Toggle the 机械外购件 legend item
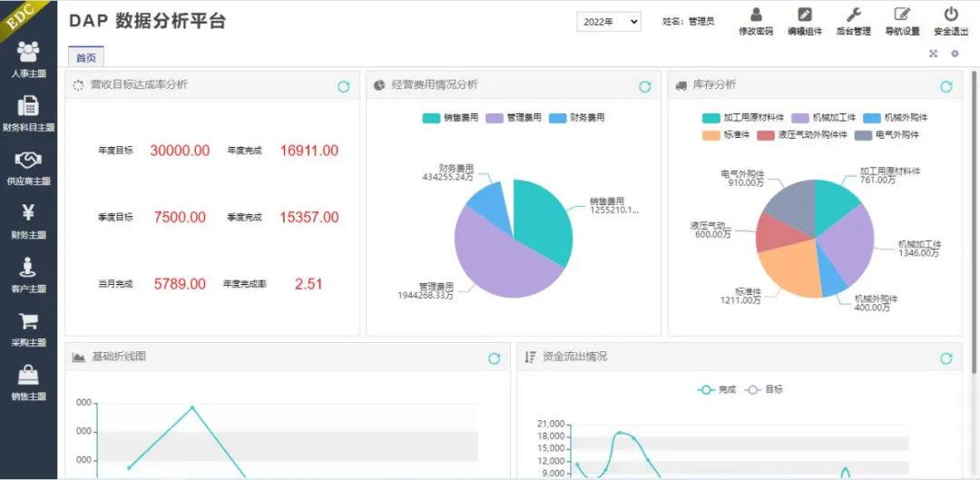Image resolution: width=980 pixels, height=480 pixels. pyautogui.click(x=897, y=117)
